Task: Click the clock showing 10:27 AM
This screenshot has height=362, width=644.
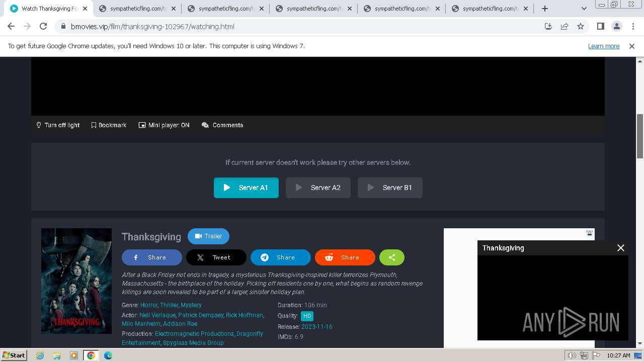Action: (x=619, y=355)
